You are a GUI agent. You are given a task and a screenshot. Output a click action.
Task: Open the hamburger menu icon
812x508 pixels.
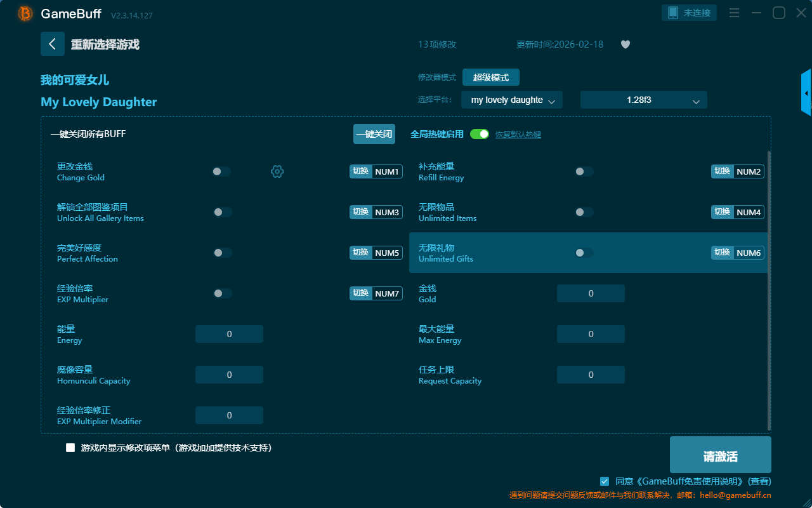point(734,13)
